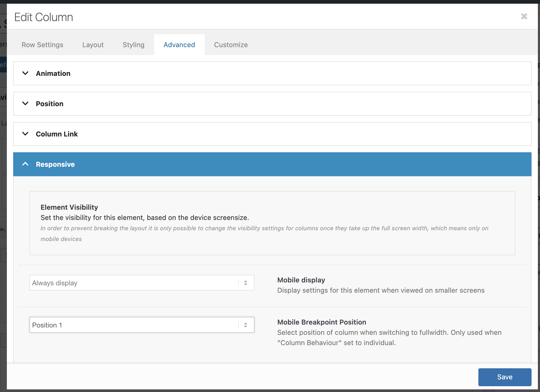Select the Advanced tab
Viewport: 540px width, 392px height.
(x=179, y=45)
